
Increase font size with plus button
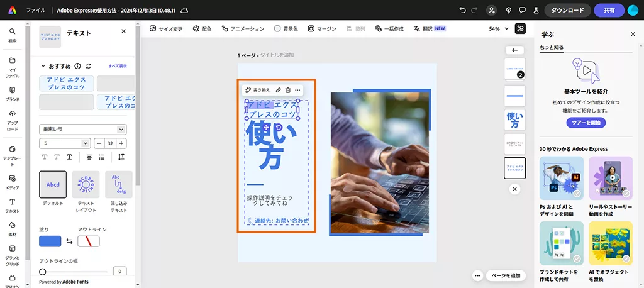tap(121, 143)
